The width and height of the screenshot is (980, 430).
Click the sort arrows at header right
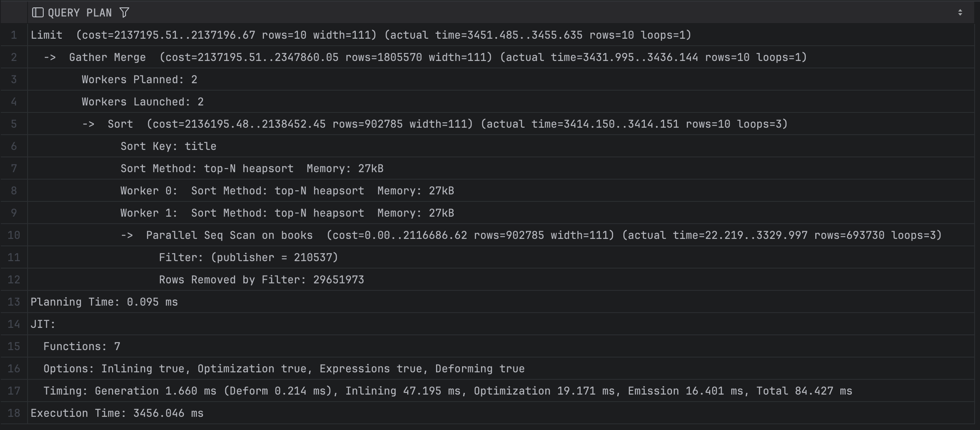tap(960, 13)
